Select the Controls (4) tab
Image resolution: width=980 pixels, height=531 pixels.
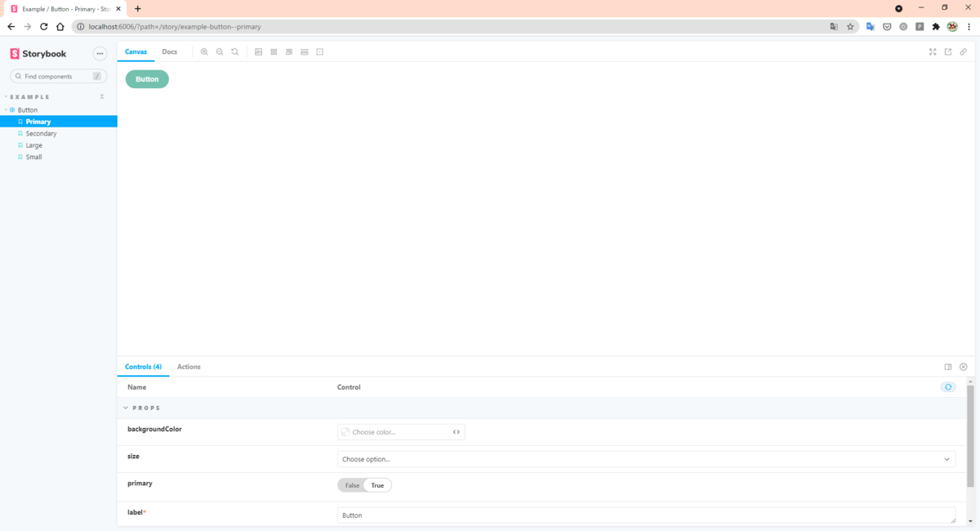(x=143, y=367)
